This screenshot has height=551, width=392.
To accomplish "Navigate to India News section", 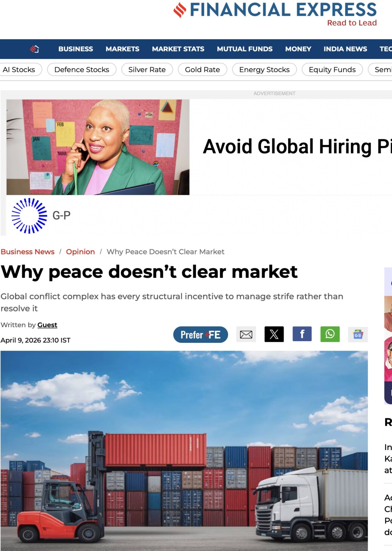I will [345, 49].
